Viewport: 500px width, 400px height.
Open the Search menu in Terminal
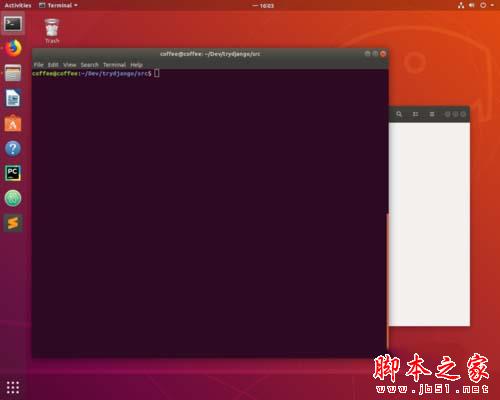coord(90,65)
